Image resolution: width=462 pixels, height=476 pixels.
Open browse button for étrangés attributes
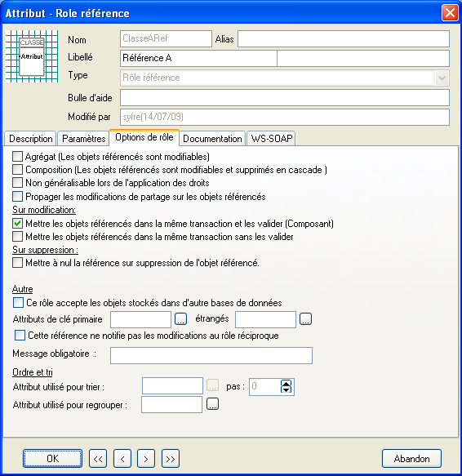pos(305,318)
